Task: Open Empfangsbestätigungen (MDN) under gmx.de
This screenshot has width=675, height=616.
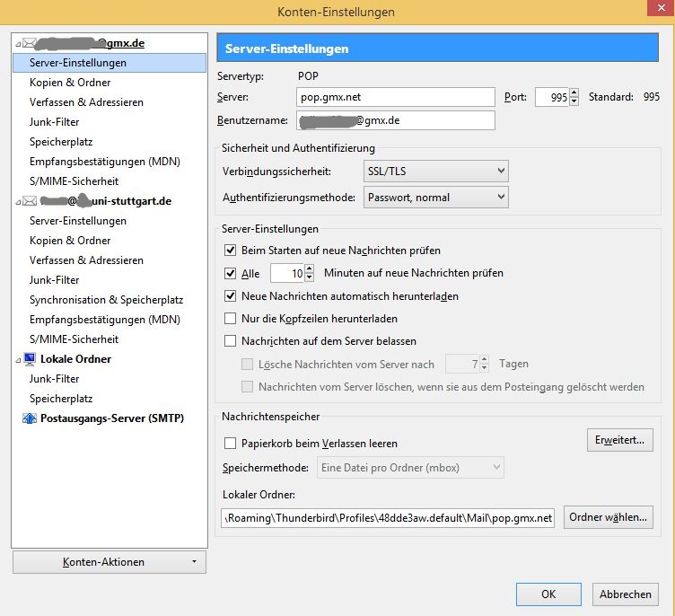Action: coord(105,162)
